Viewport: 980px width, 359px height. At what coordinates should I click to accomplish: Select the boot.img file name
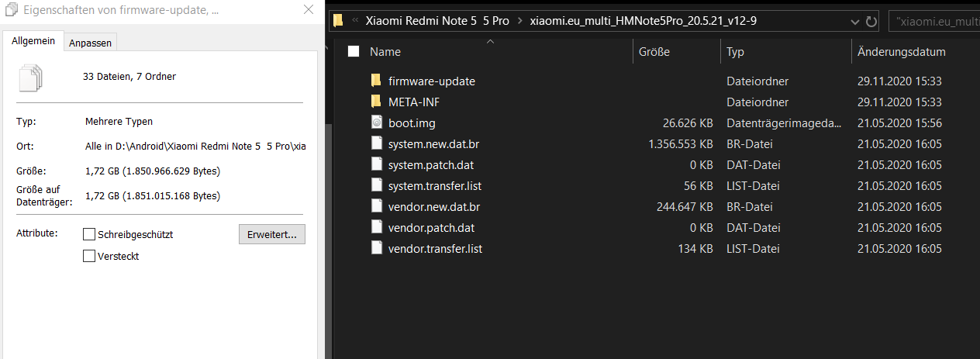(x=411, y=123)
